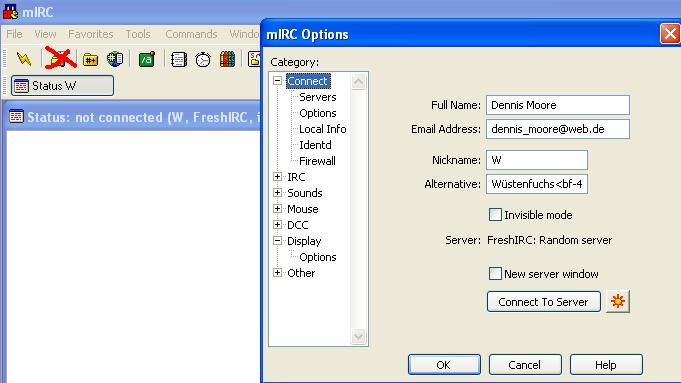Open the Colors toolbar icon

227,59
